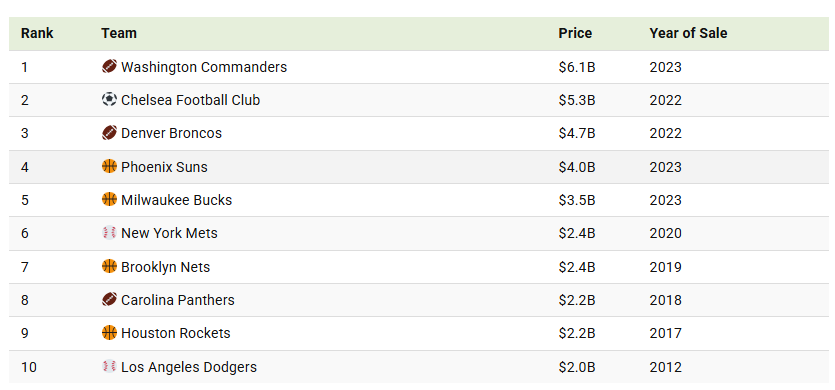This screenshot has height=390, width=835.
Task: Click the $4.7B Denver Broncos price
Action: click(577, 133)
